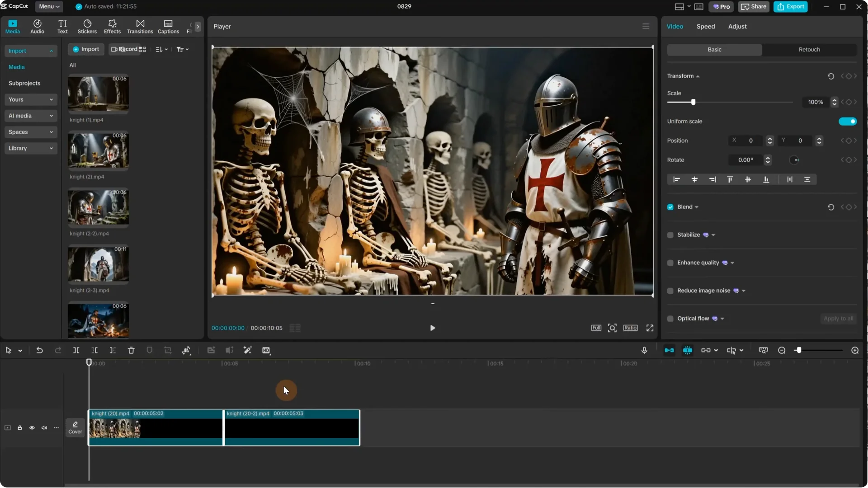Delete the selected clip
The height and width of the screenshot is (488, 868).
pos(131,350)
